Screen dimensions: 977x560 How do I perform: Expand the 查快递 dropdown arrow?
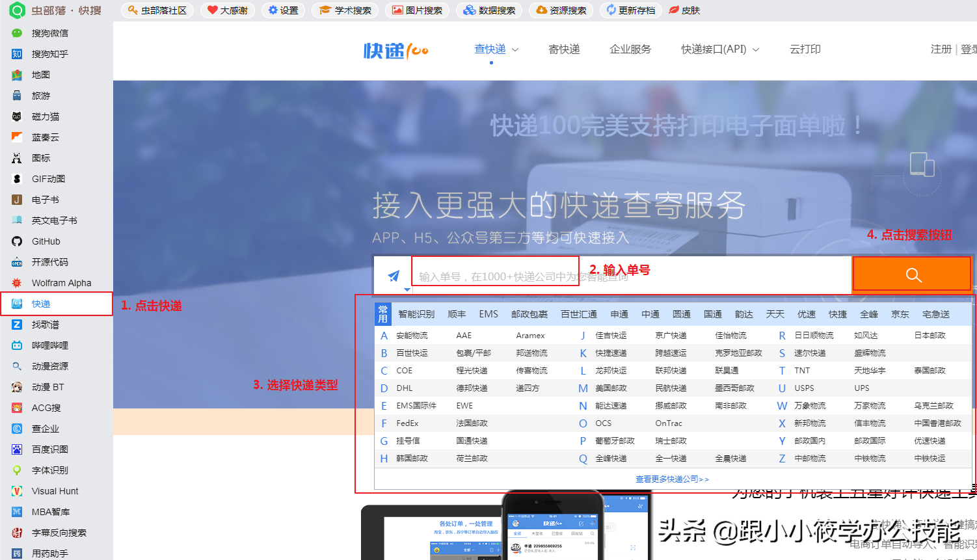[515, 49]
